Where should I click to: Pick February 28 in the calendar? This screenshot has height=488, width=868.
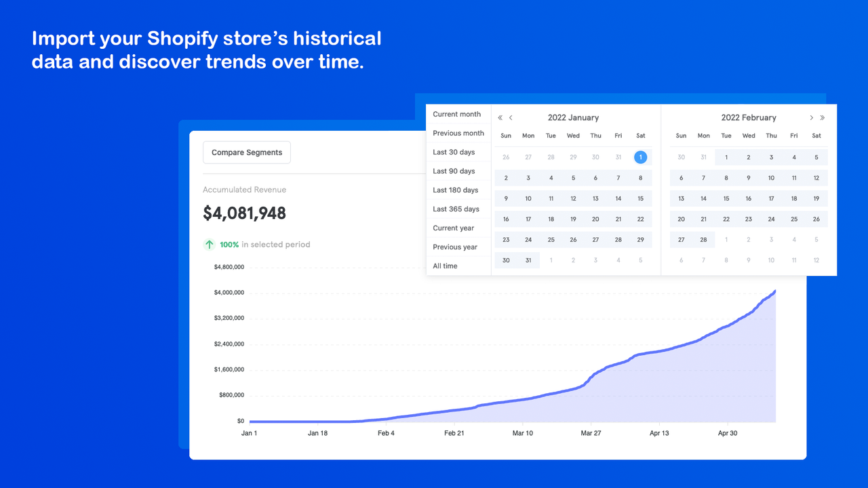point(704,239)
